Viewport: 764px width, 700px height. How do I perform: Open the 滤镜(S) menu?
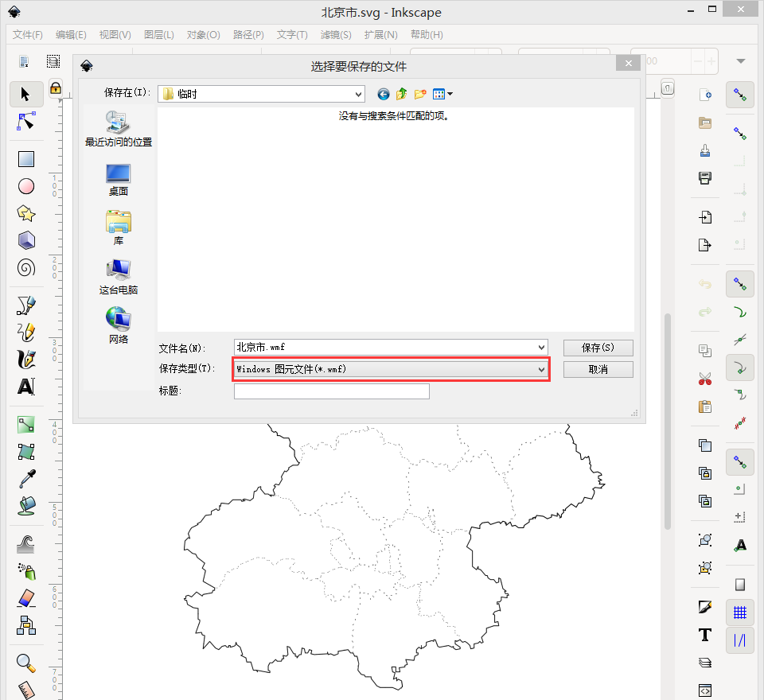(336, 34)
